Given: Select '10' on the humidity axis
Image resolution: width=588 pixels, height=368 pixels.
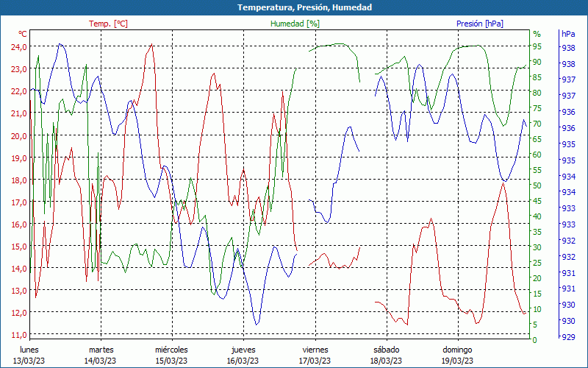Looking at the screenshot, I should click(537, 308).
